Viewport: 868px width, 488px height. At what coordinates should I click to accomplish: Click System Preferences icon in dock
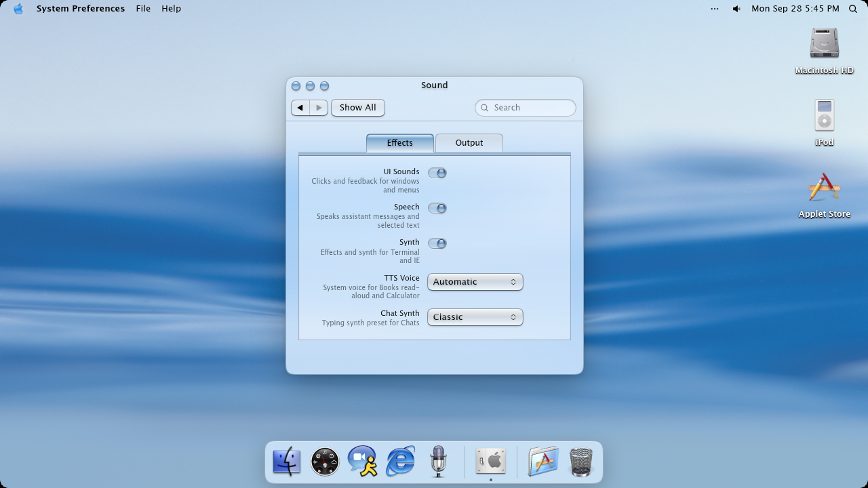[x=491, y=462]
